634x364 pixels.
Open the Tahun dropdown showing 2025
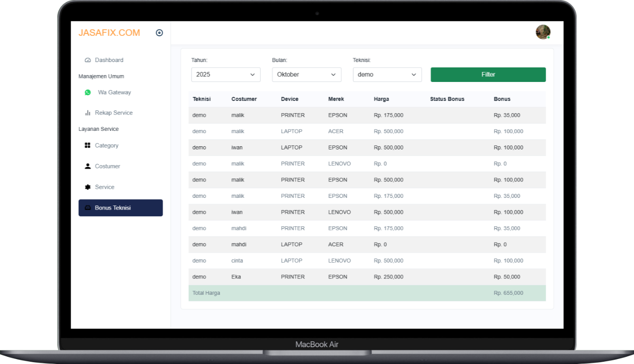226,75
